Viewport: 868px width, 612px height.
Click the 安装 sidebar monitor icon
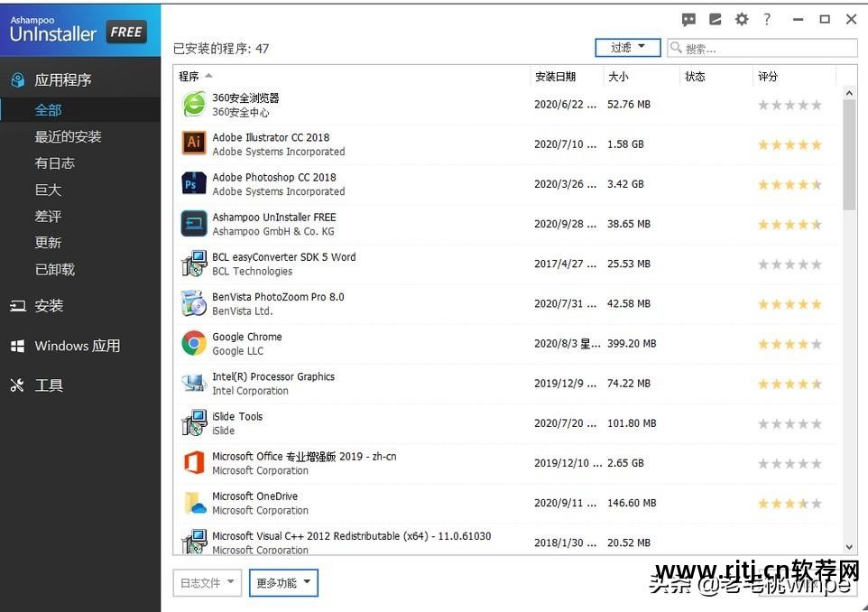click(18, 306)
